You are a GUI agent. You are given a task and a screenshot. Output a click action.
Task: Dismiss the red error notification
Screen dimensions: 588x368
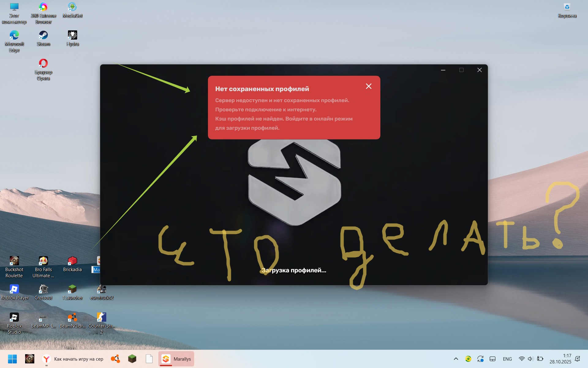[x=368, y=86]
